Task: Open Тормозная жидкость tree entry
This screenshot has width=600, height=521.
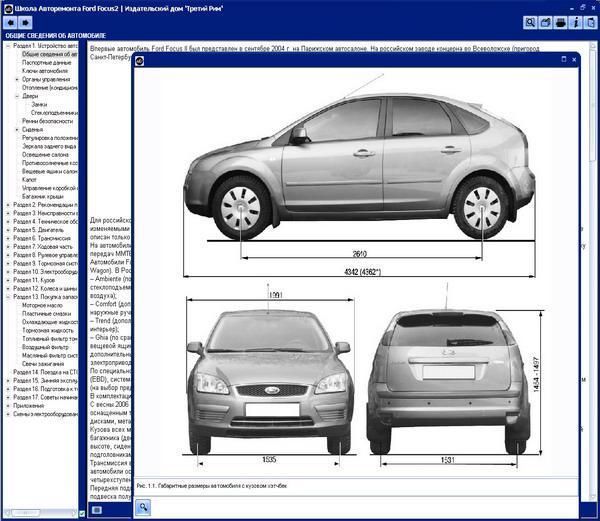Action: point(48,330)
